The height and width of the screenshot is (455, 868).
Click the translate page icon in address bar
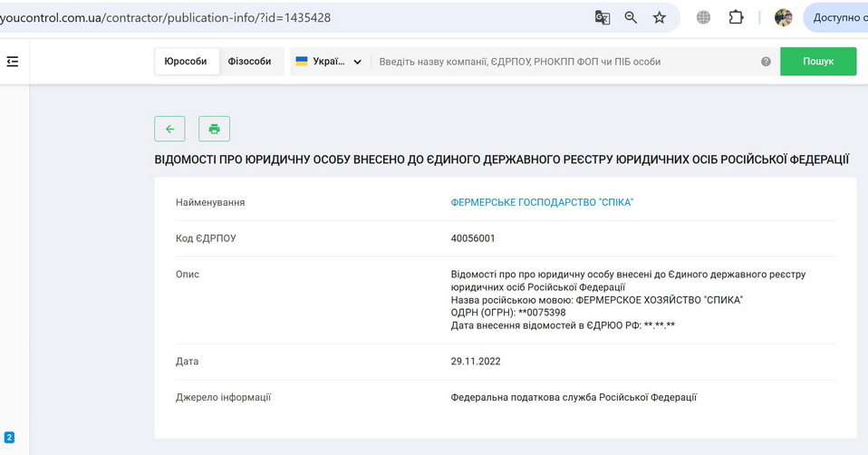(x=603, y=18)
